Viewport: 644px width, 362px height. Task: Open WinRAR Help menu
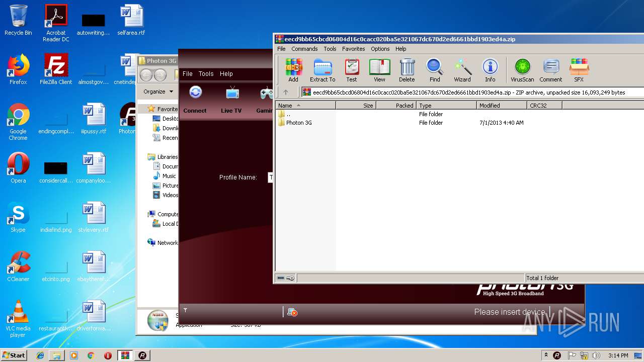pyautogui.click(x=401, y=49)
